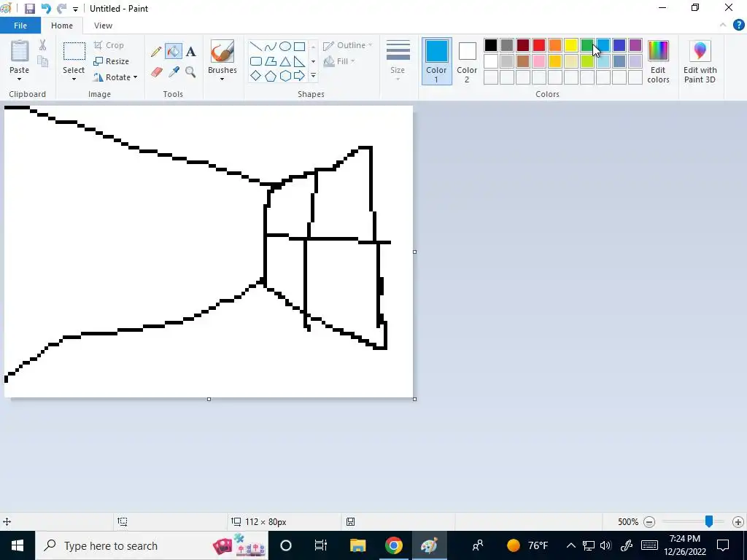This screenshot has width=747, height=560.
Task: Choose the Right arrow shape
Action: point(299,76)
